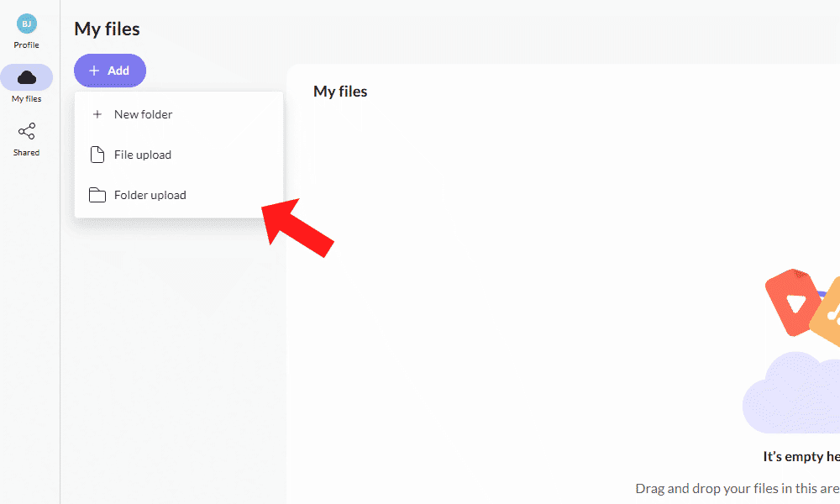The width and height of the screenshot is (840, 504).
Task: Click the Folder upload folder icon
Action: pyautogui.click(x=97, y=195)
